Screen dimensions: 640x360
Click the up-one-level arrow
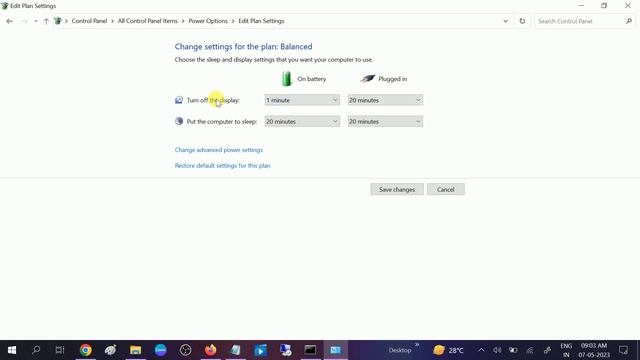pyautogui.click(x=46, y=21)
